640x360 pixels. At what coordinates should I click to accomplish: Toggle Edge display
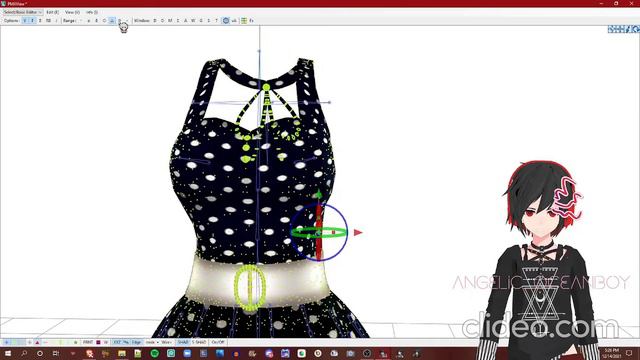136,342
